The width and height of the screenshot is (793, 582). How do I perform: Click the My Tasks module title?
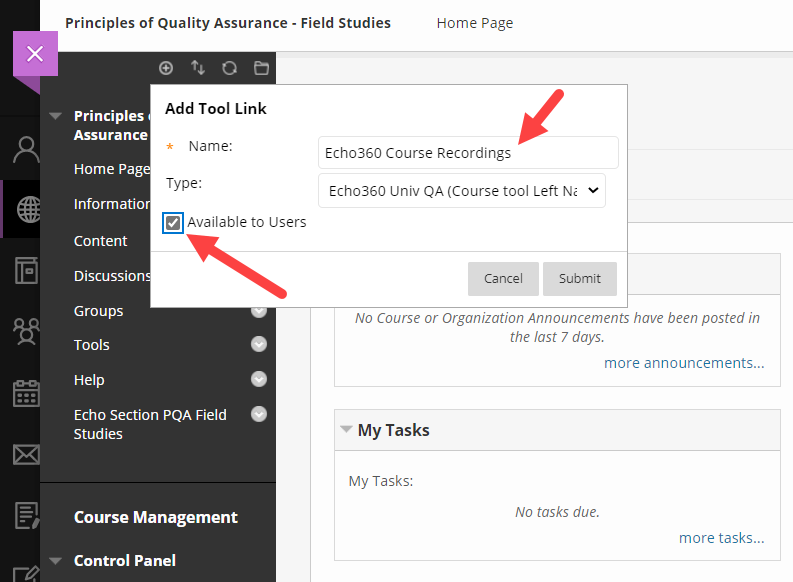[x=393, y=430]
